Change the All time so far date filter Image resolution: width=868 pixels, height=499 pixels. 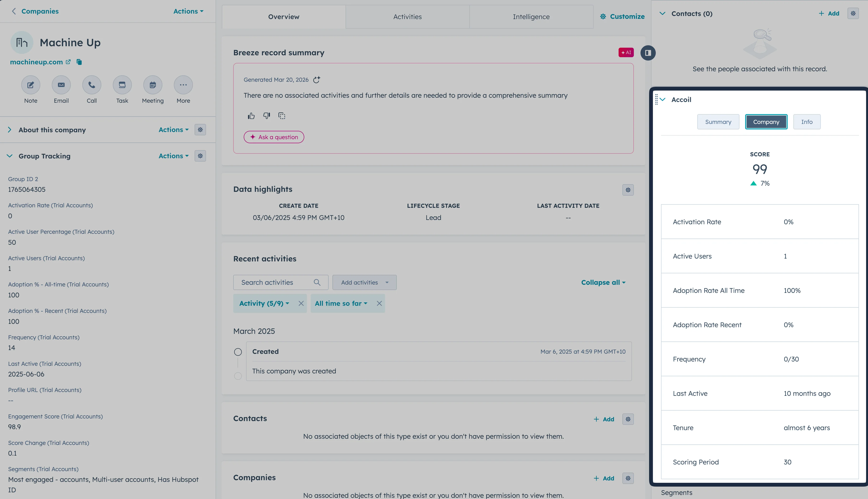click(341, 303)
